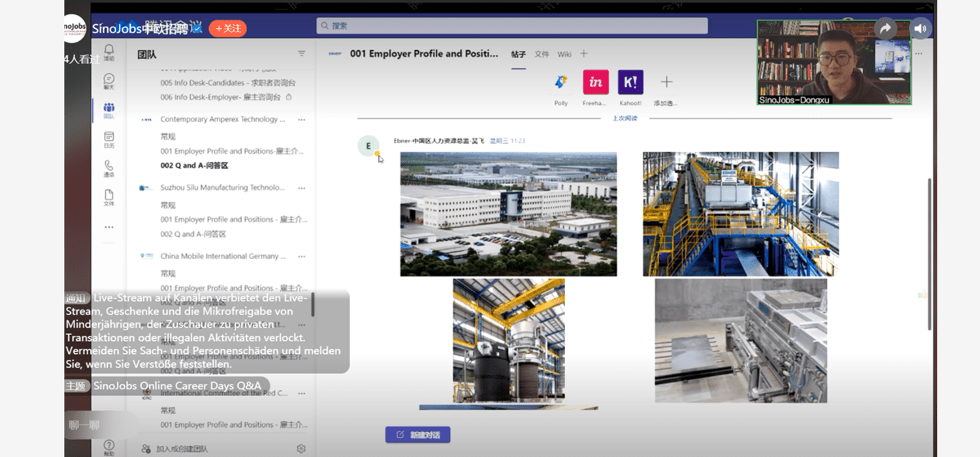
Task: Switch to the 帖子 (Posts) tab
Action: [x=518, y=54]
